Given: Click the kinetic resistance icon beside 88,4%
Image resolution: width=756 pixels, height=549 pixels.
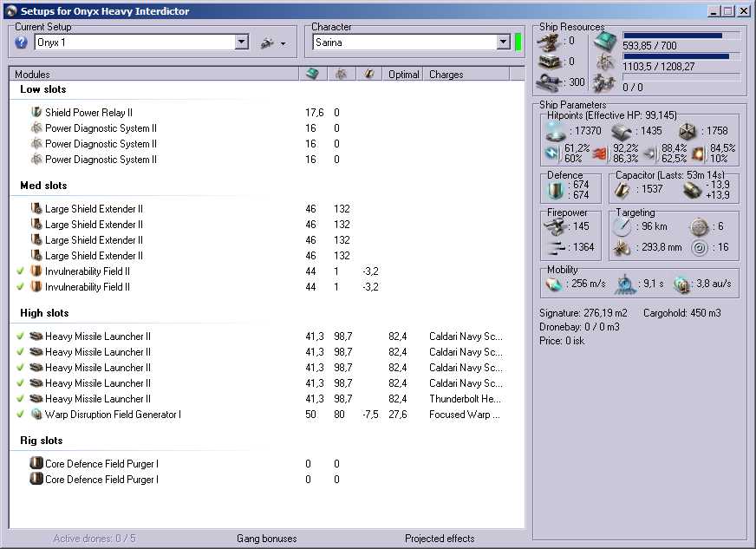Looking at the screenshot, I should coord(650,154).
